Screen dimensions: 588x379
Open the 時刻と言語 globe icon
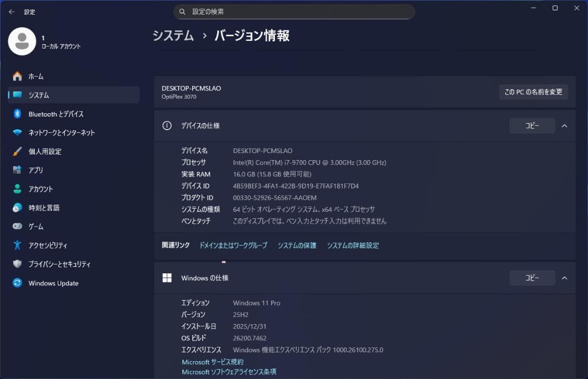point(17,207)
